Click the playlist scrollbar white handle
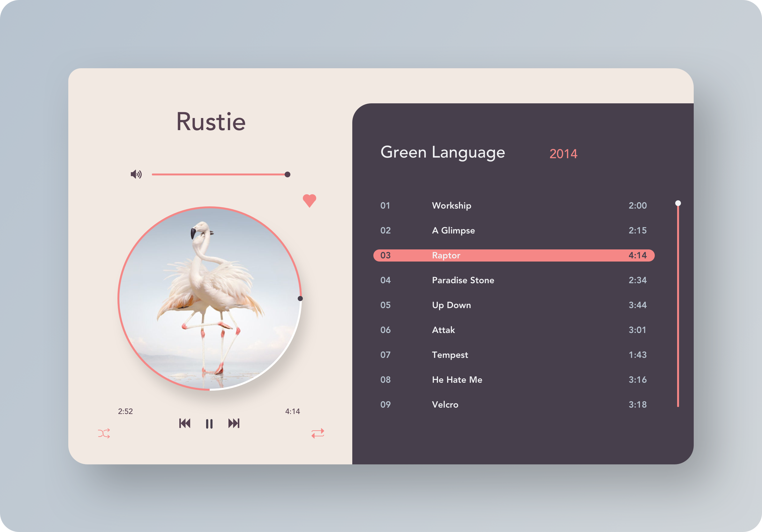This screenshot has width=762, height=532. pos(678,203)
